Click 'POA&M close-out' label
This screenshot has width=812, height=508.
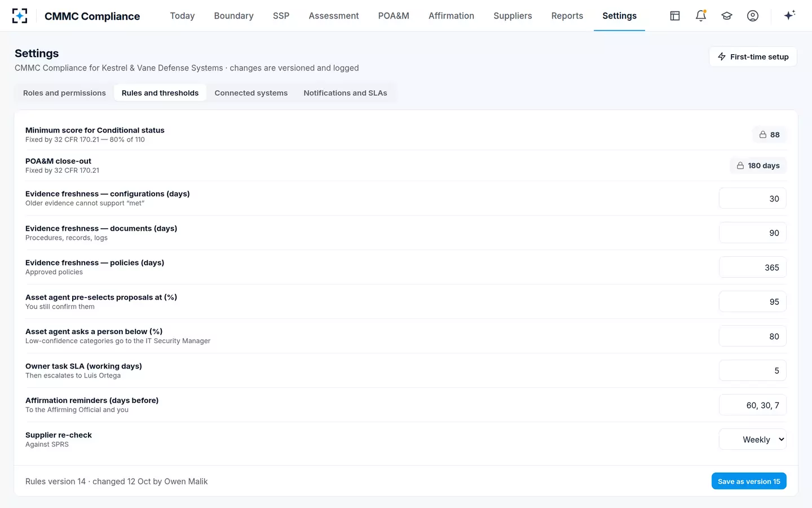click(x=58, y=161)
